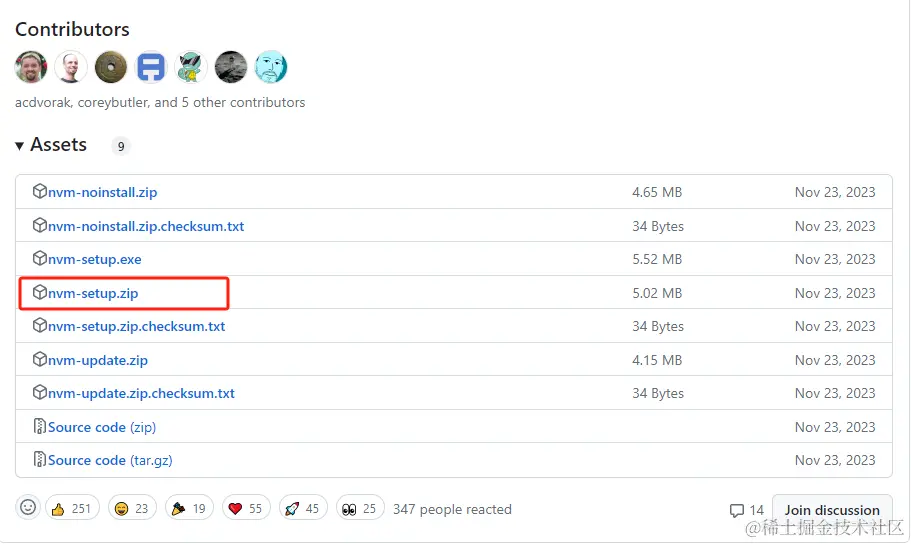
Task: Collapse the Assets section triangle
Action: (x=19, y=146)
